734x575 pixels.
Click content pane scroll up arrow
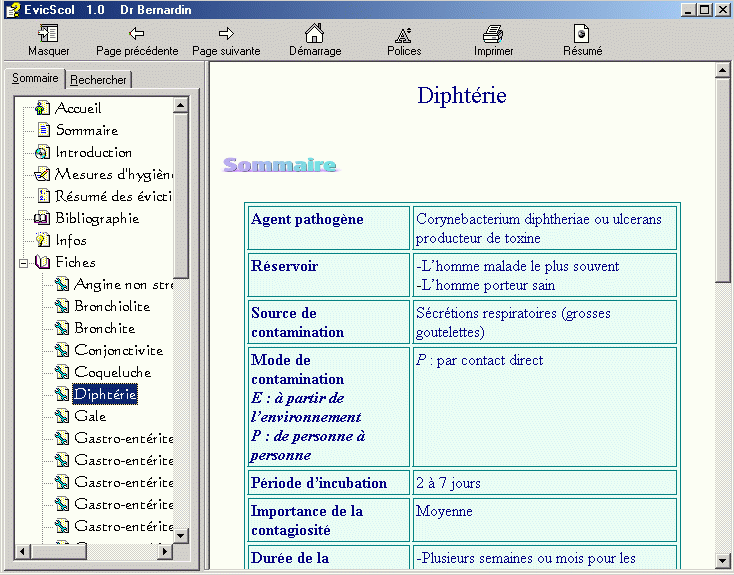pyautogui.click(x=722, y=71)
